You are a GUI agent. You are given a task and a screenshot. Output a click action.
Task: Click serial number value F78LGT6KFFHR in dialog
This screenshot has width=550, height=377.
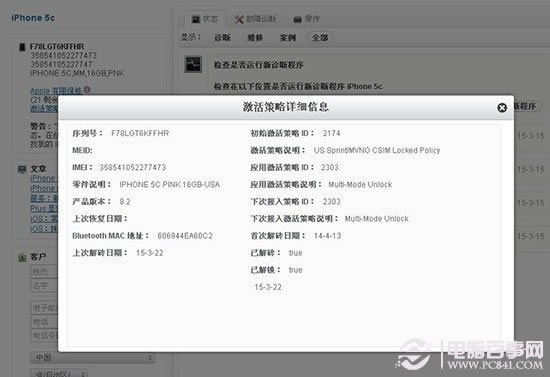pos(140,133)
